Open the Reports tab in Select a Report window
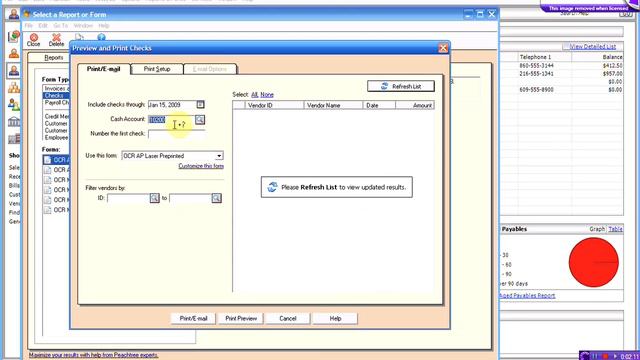Image resolution: width=640 pixels, height=360 pixels. click(x=53, y=58)
